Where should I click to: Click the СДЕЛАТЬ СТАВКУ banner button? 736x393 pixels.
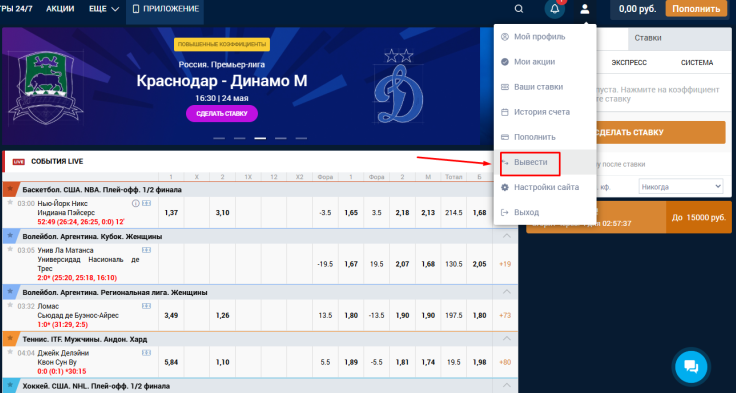coord(222,114)
